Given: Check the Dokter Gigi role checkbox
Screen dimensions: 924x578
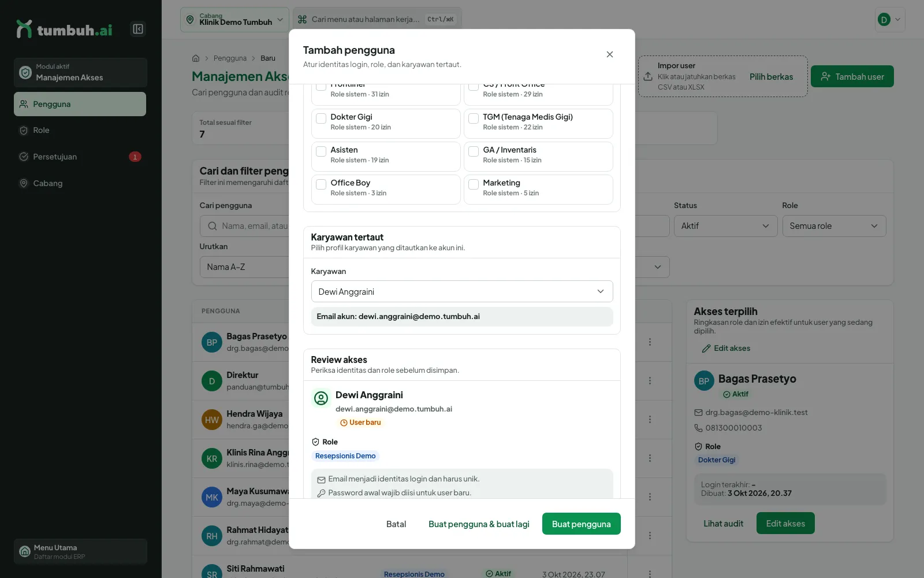Looking at the screenshot, I should pyautogui.click(x=321, y=118).
